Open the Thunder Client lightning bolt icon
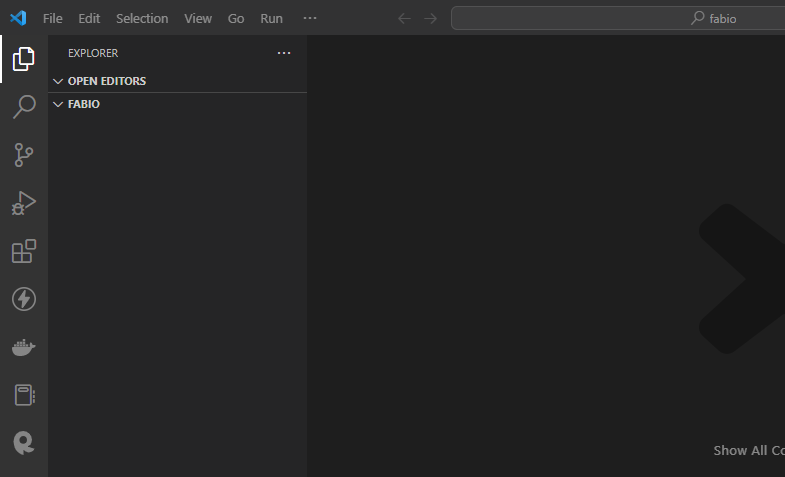Image resolution: width=785 pixels, height=477 pixels. pos(24,299)
